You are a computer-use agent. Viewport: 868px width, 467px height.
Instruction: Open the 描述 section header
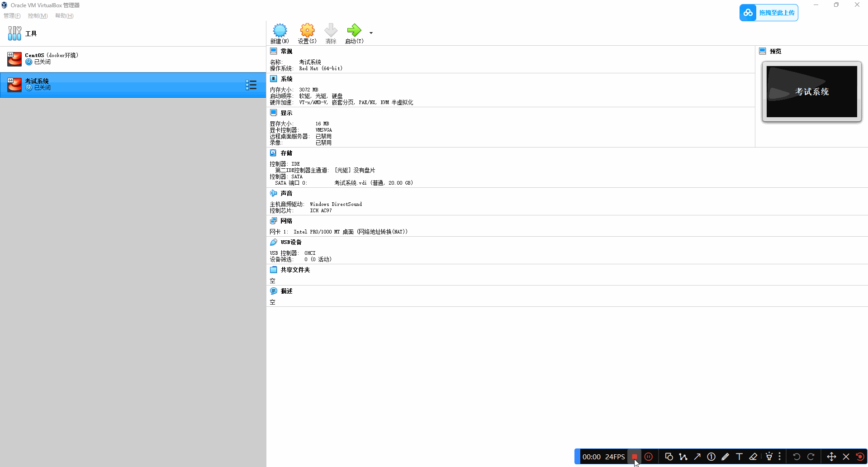(x=286, y=291)
